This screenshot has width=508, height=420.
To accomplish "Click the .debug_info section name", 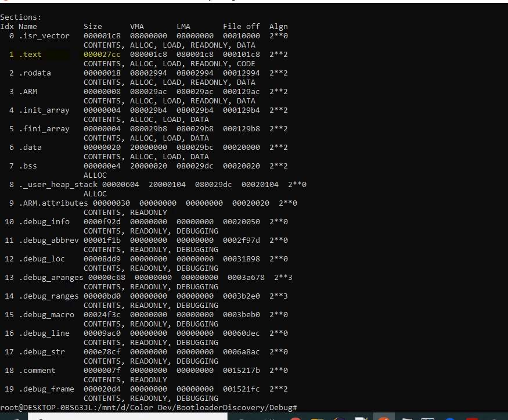I will pyautogui.click(x=44, y=222).
